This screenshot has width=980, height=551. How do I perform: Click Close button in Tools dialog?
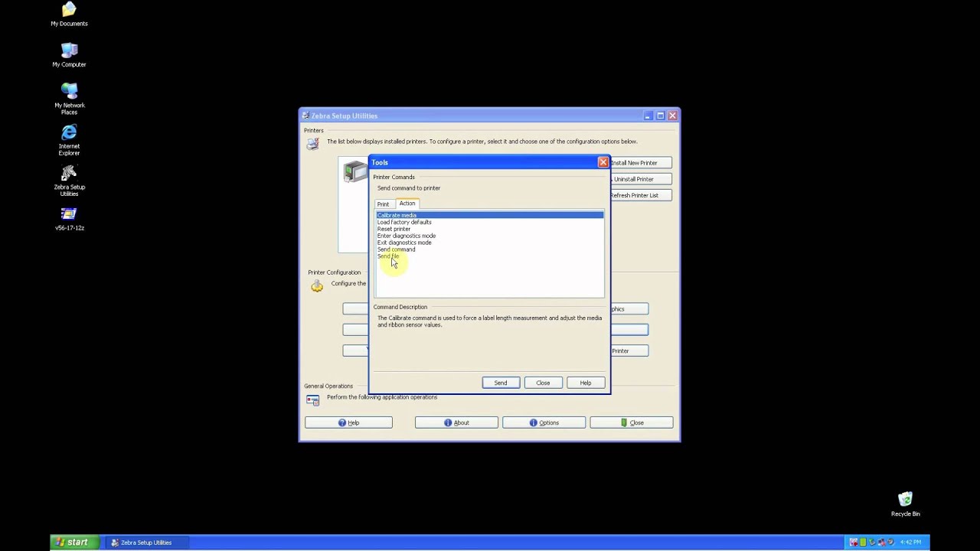pyautogui.click(x=543, y=383)
